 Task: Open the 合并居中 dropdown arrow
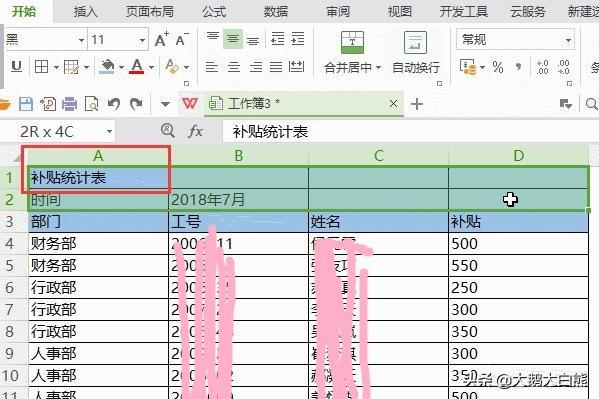[378, 68]
